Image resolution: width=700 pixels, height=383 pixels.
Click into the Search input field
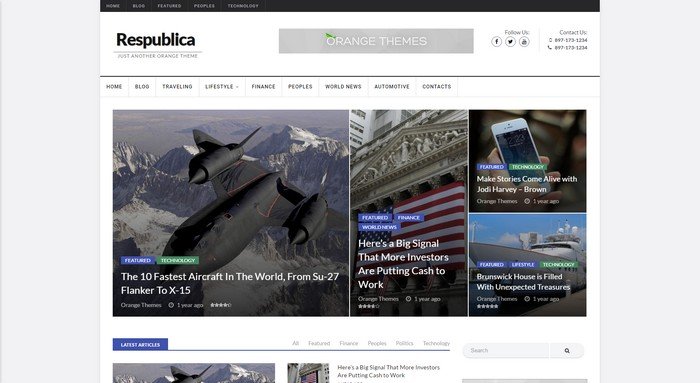506,350
